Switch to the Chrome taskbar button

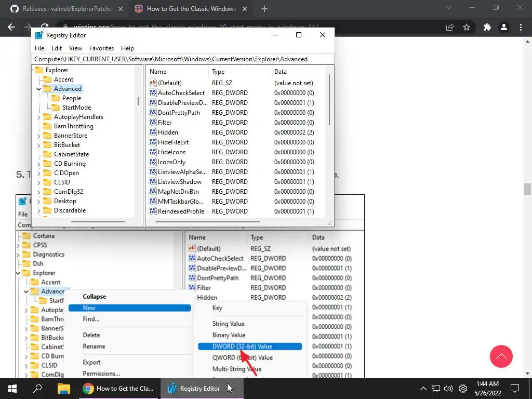click(118, 389)
